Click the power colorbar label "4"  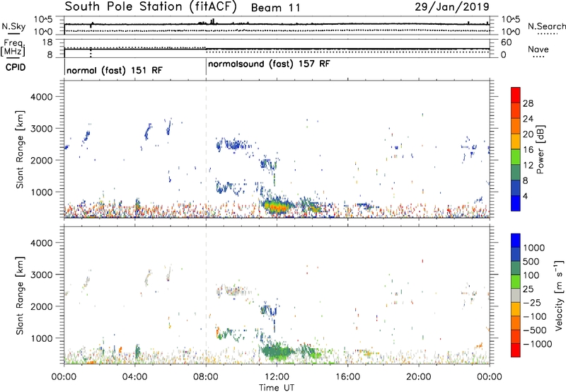526,197
